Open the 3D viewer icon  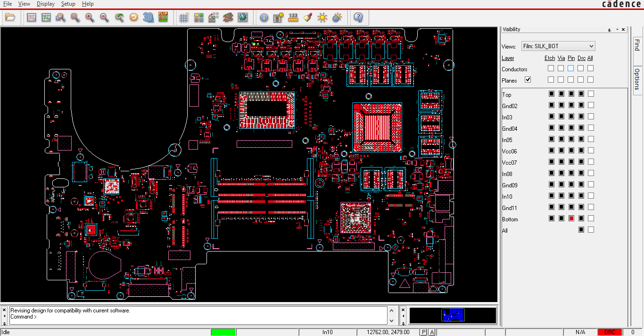point(149,18)
